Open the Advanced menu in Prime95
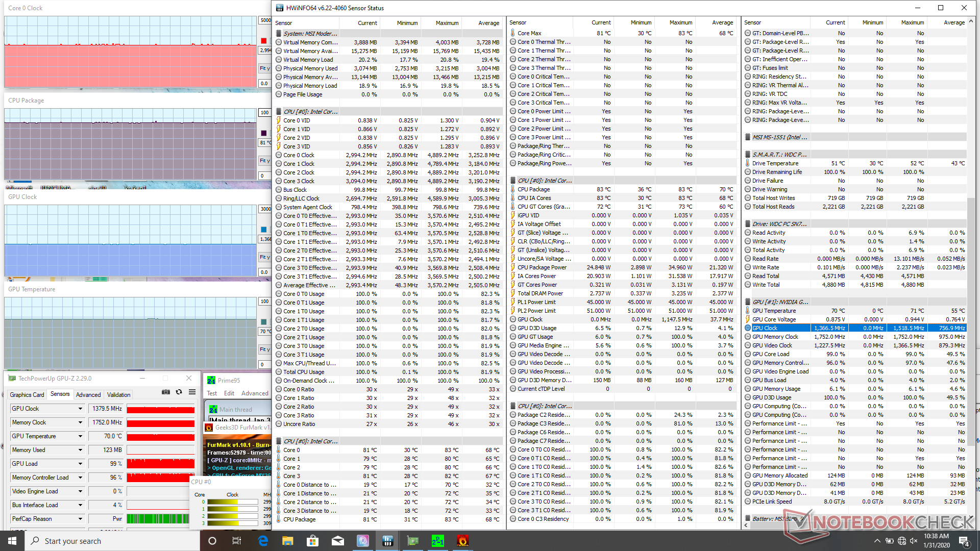 pyautogui.click(x=255, y=393)
